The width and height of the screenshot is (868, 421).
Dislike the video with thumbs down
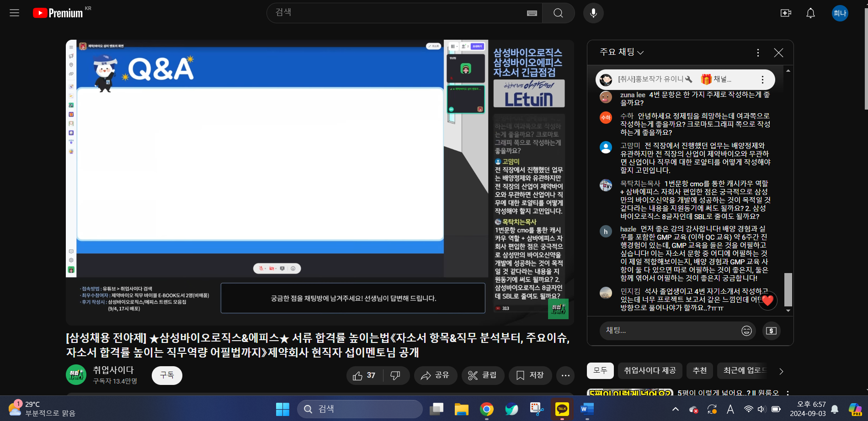click(396, 375)
